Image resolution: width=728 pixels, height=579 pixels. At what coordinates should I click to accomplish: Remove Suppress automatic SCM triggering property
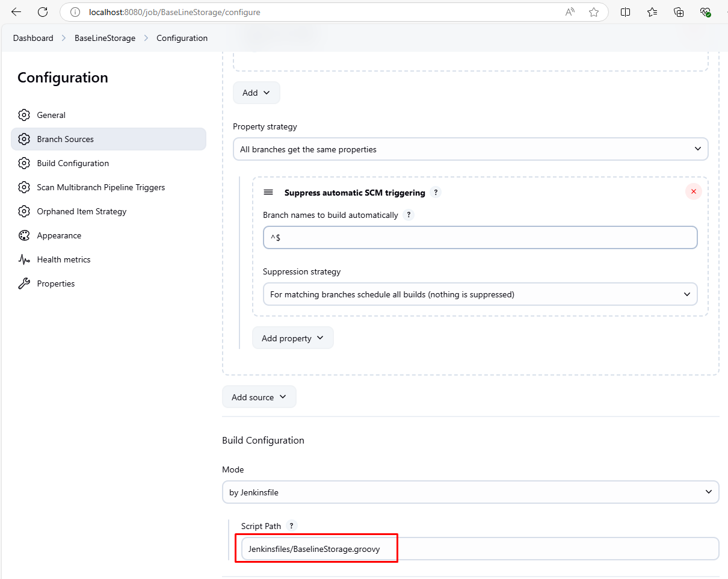click(x=693, y=191)
